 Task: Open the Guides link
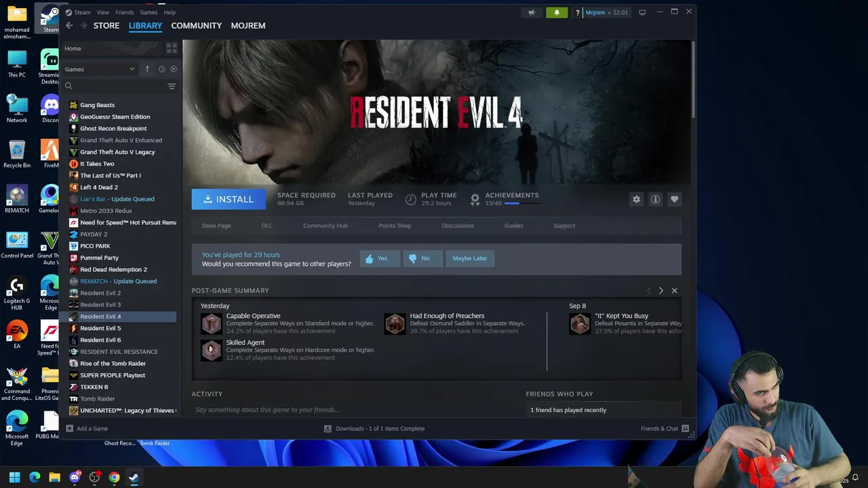(513, 226)
